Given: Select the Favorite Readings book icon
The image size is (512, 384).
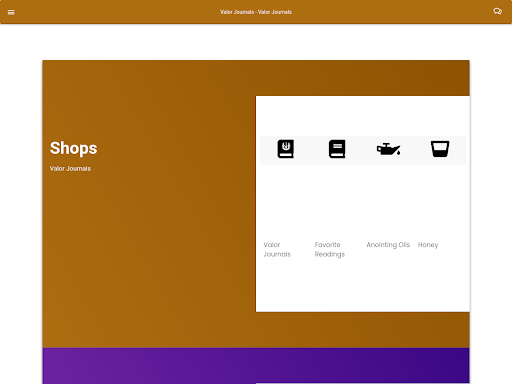Looking at the screenshot, I should tap(337, 149).
